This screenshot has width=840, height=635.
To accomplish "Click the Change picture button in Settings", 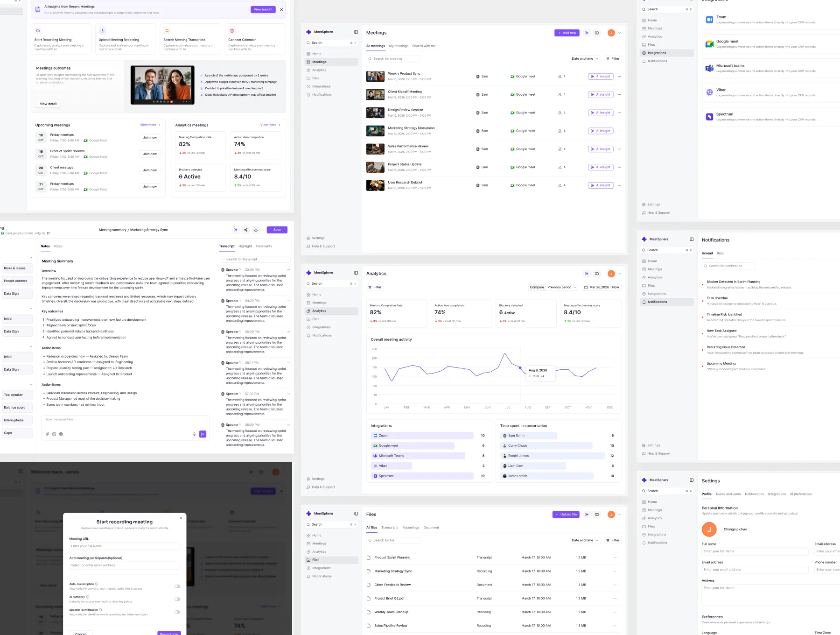I will coord(735,529).
